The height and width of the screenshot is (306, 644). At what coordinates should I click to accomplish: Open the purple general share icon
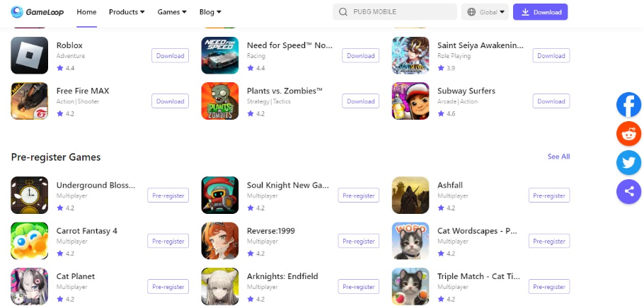[628, 192]
